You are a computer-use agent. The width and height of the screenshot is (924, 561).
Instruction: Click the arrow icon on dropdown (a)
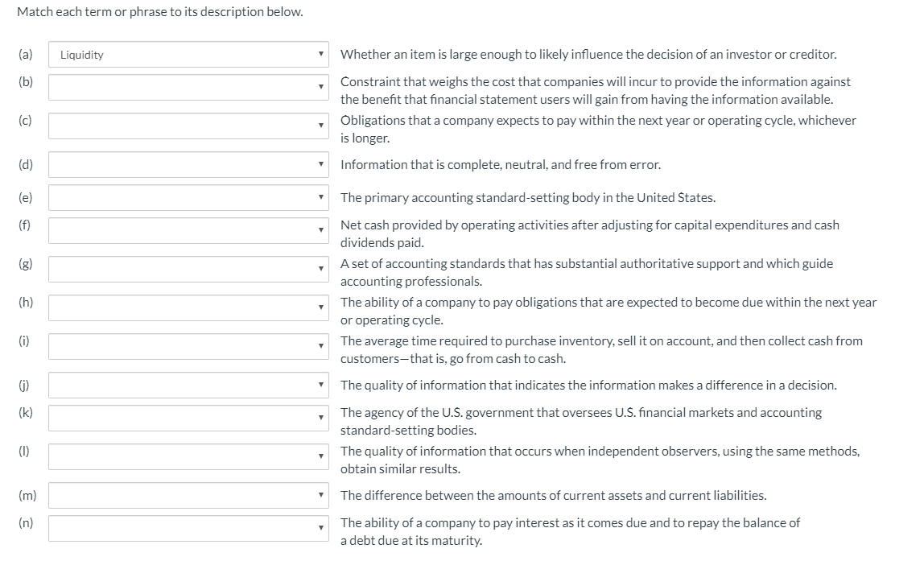pyautogui.click(x=320, y=54)
